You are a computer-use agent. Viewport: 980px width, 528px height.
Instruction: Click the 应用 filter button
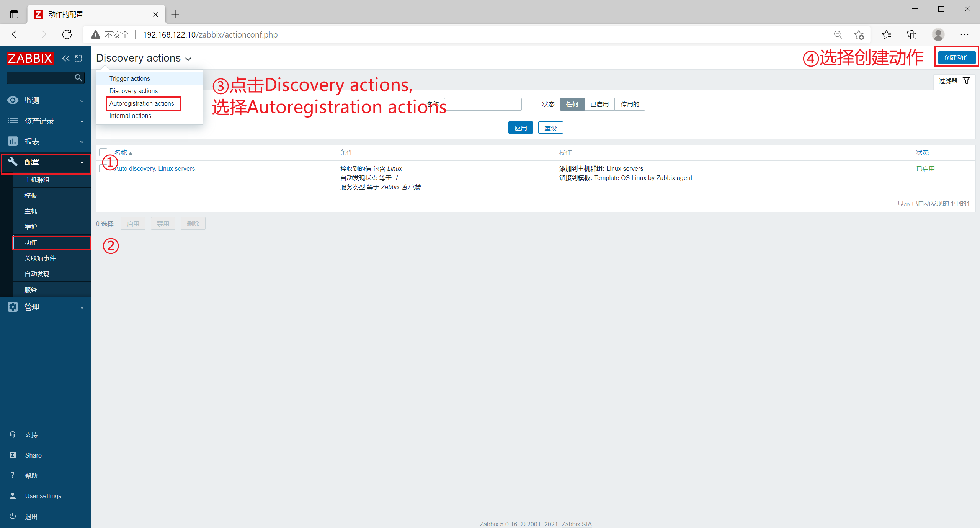click(521, 128)
